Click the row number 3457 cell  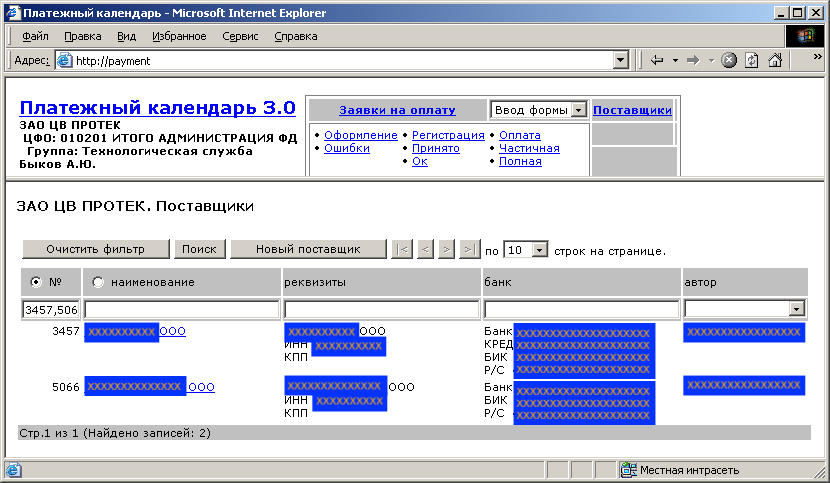click(66, 332)
